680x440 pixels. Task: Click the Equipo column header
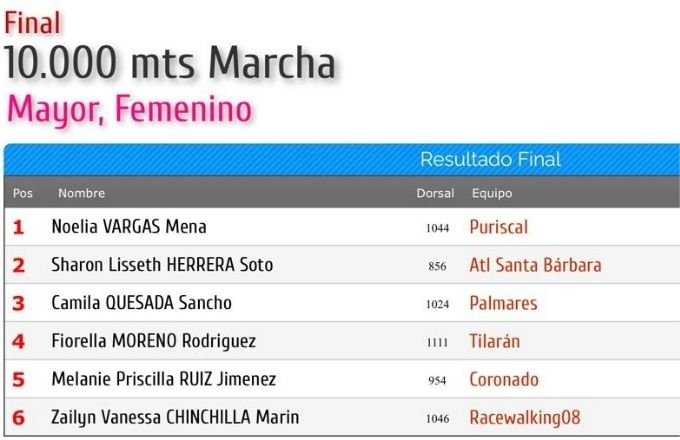492,193
